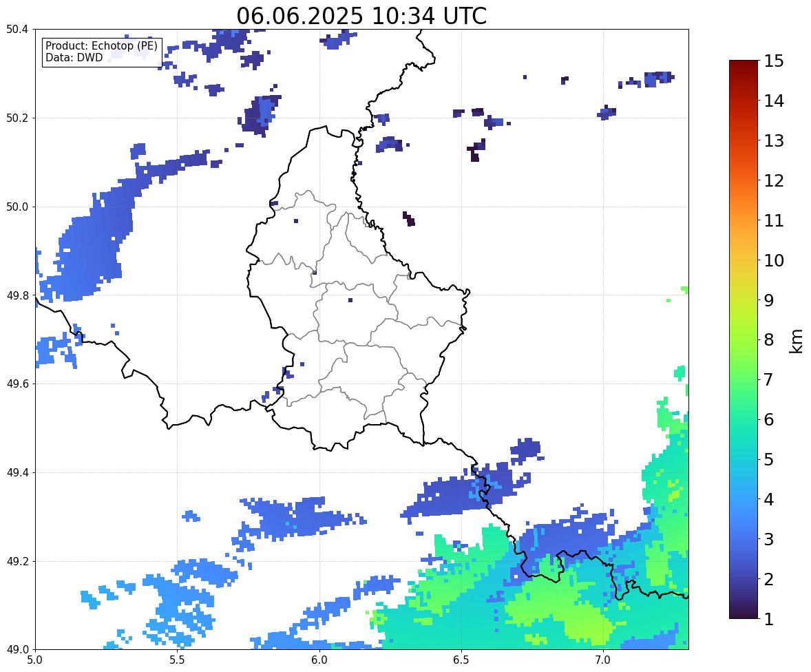Click the longitude axis label 6.0

click(319, 660)
